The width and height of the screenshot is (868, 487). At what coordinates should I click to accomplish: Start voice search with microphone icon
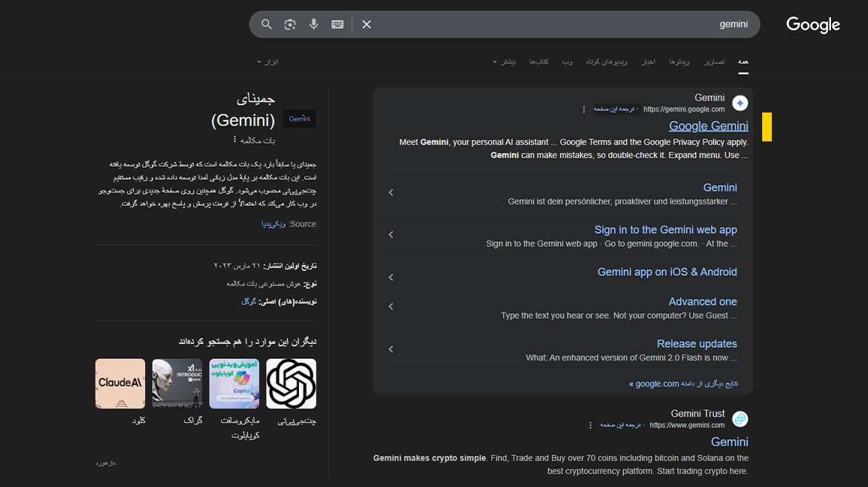(313, 24)
